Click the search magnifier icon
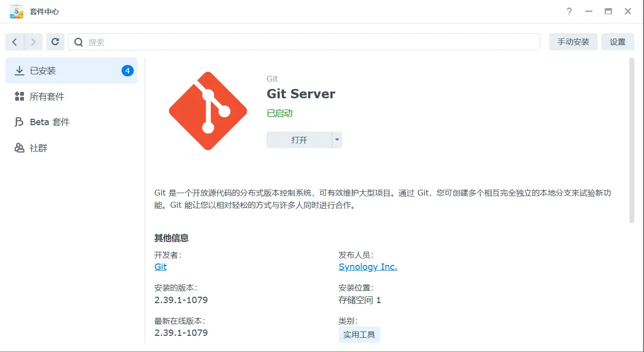This screenshot has width=644, height=352. 78,42
